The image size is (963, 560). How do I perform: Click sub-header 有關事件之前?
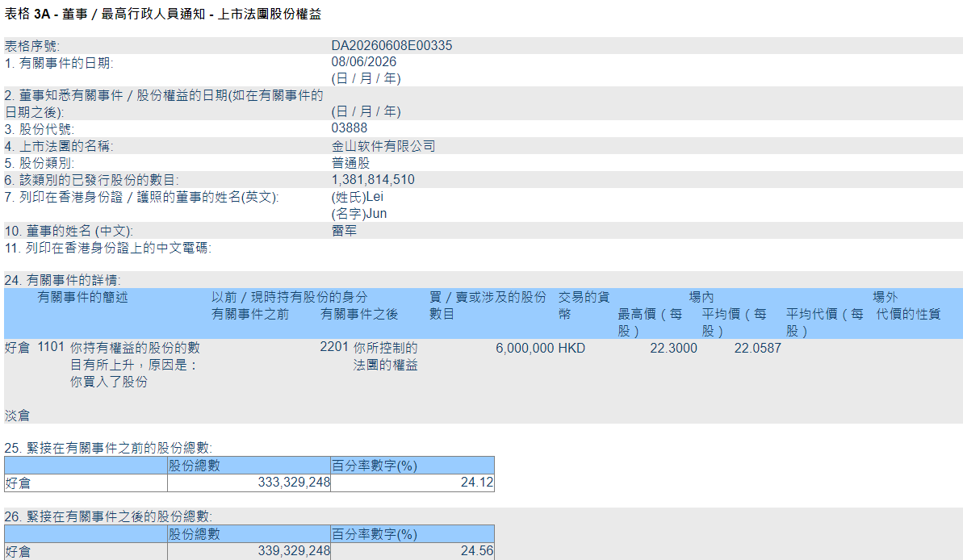point(250,315)
